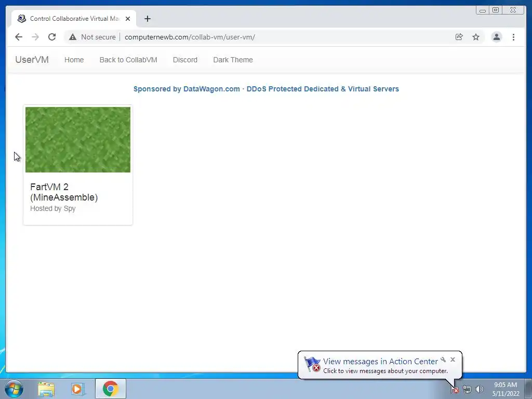
Task: Close the Action Center notification balloon
Action: click(453, 360)
